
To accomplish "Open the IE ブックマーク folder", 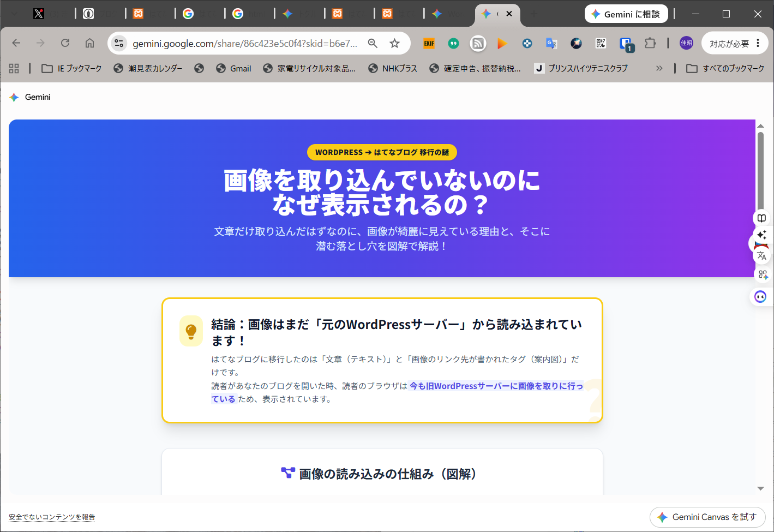I will (72, 68).
